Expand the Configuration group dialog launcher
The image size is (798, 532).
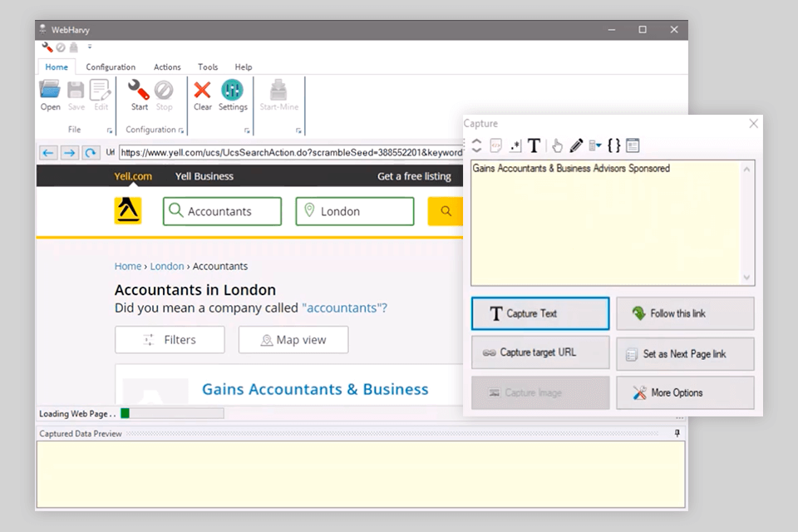181,131
